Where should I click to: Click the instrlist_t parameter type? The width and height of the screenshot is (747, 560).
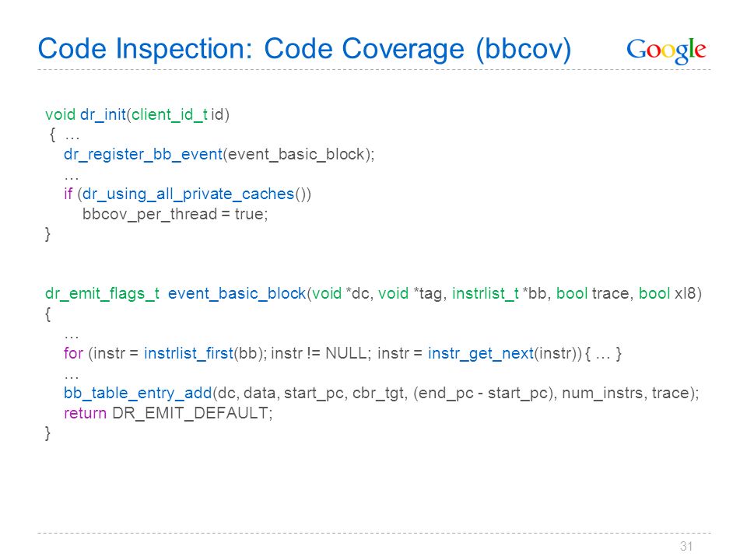486,294
